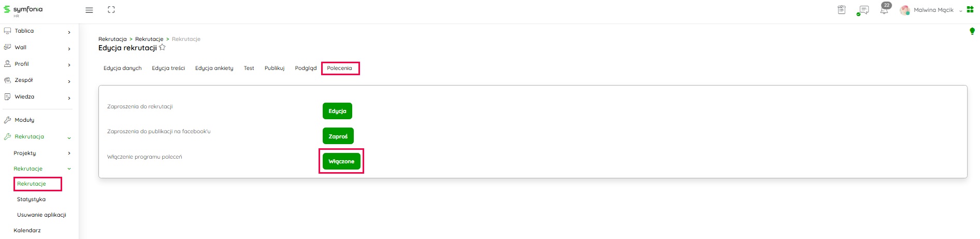Enter fullscreen mode via the frame icon

tap(111, 10)
